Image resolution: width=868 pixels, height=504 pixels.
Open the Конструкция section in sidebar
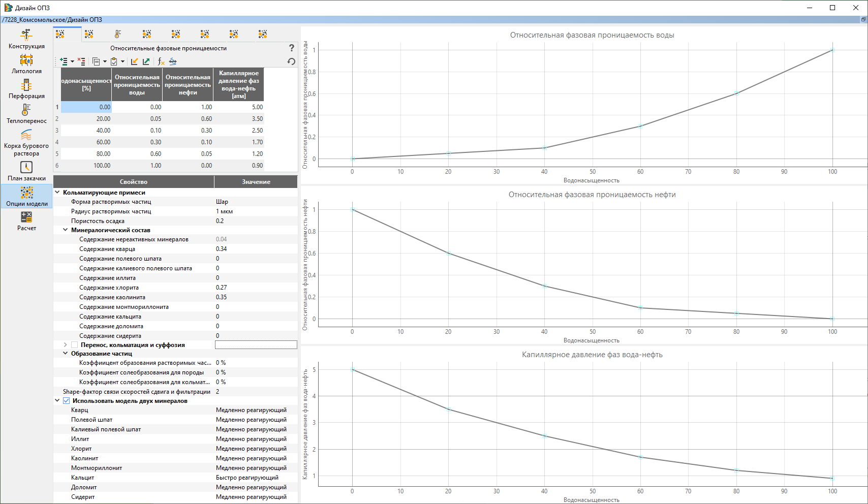[x=26, y=39]
